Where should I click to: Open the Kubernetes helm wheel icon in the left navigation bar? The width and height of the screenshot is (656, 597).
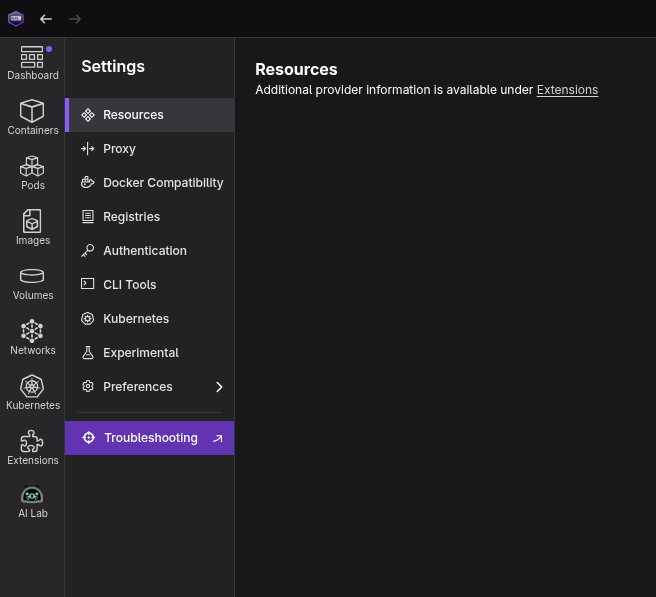pos(32,386)
